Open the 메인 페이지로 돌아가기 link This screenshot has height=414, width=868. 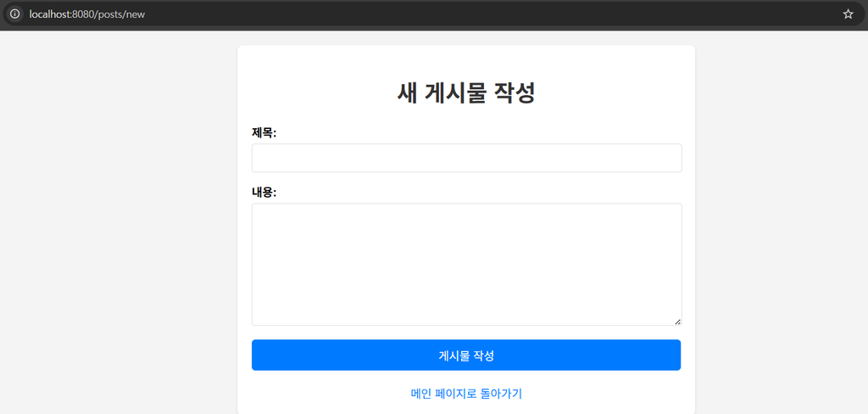pos(466,394)
